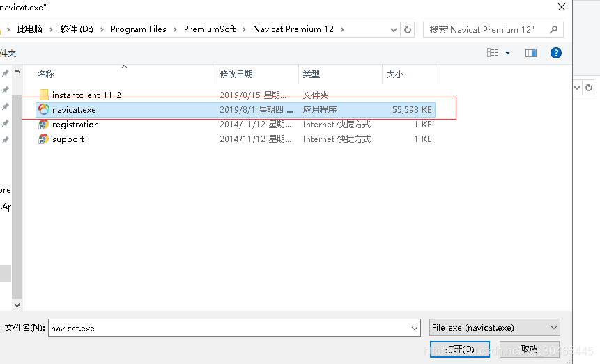600x364 pixels.
Task: Click the 应用程序 type cell
Action: click(x=320, y=110)
